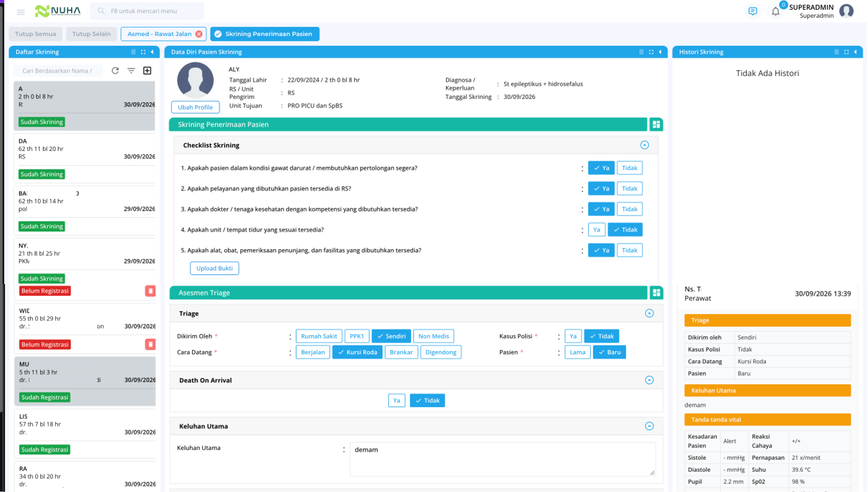Click Tutup Semua button
This screenshot has width=868, height=492.
point(35,34)
